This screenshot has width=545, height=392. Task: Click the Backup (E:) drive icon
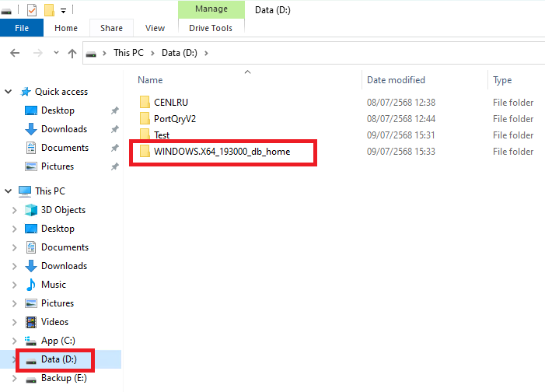(x=31, y=380)
